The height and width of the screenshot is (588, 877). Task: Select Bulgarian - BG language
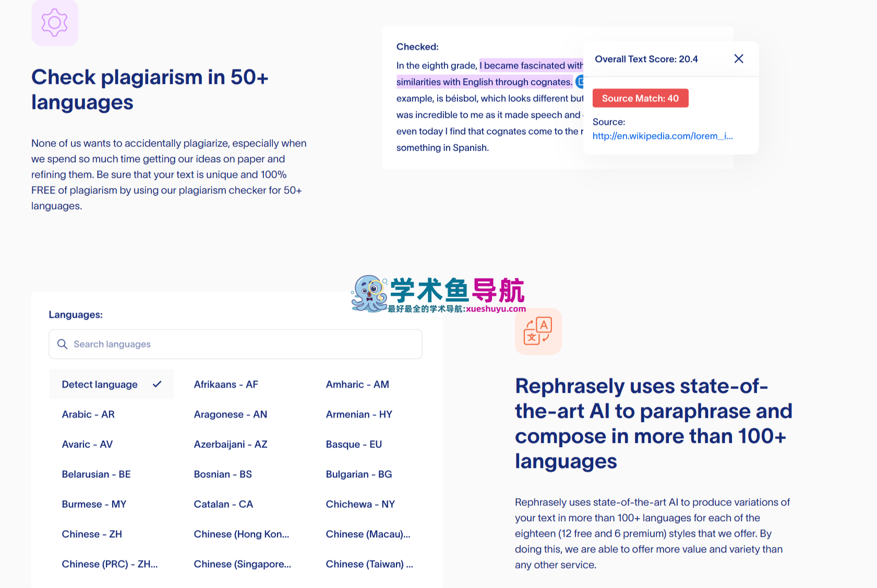[x=359, y=474]
